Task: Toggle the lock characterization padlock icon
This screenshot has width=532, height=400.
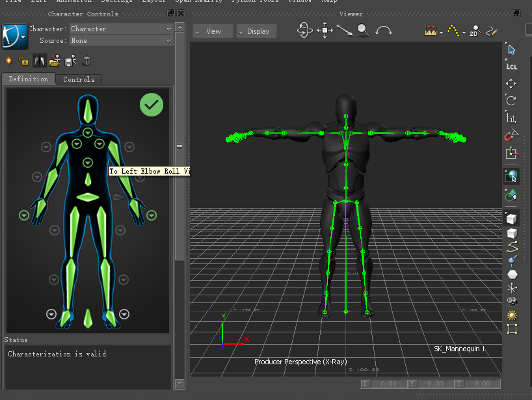Action: pos(23,60)
